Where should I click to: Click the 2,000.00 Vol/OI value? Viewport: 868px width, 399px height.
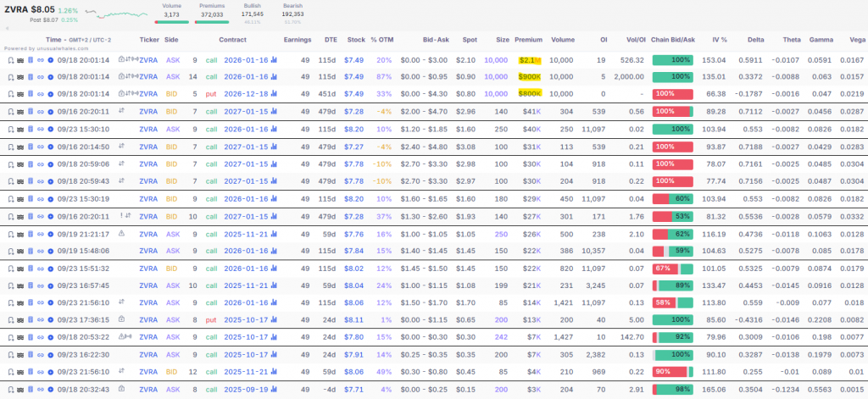629,77
